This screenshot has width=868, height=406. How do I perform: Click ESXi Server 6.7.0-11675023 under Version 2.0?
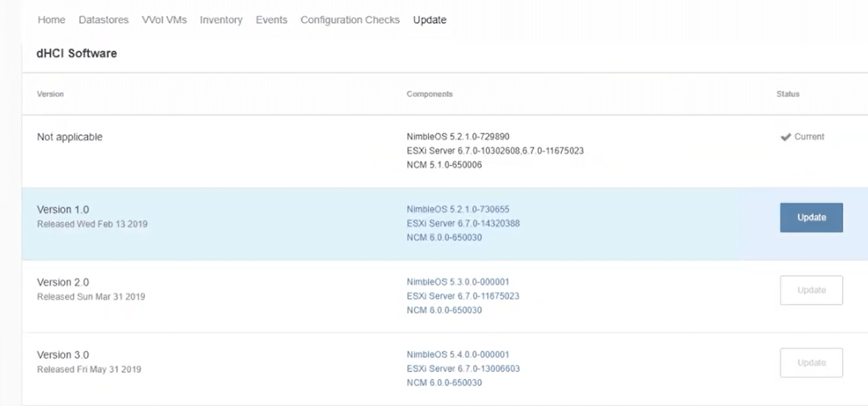pos(463,296)
